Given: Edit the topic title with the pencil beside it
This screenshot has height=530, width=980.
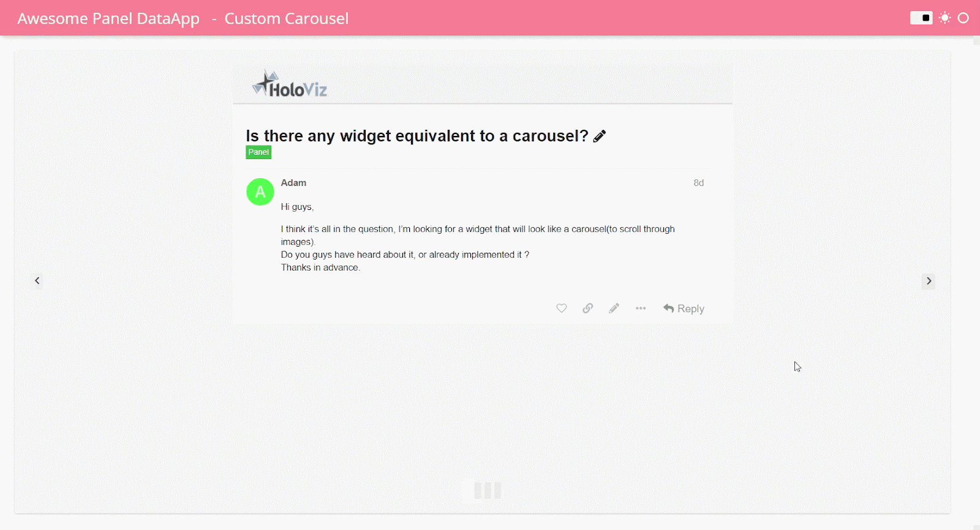Looking at the screenshot, I should point(600,136).
